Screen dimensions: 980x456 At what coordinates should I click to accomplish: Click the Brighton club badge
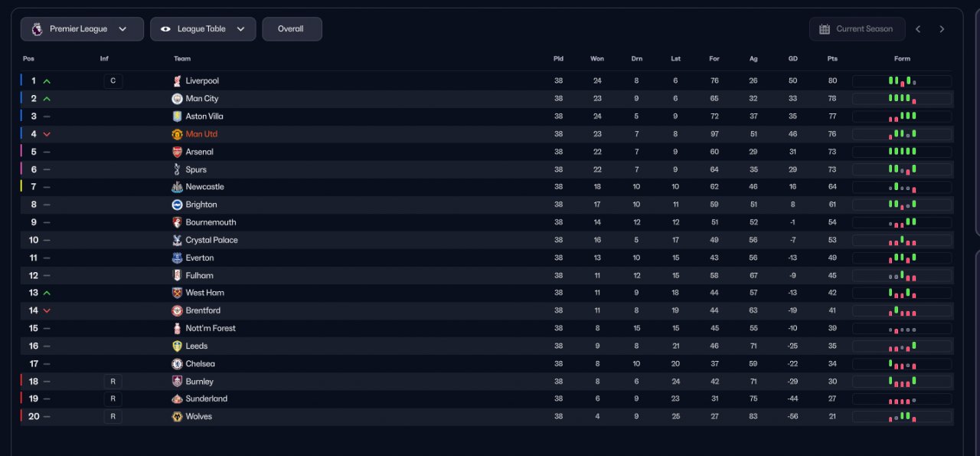point(177,205)
